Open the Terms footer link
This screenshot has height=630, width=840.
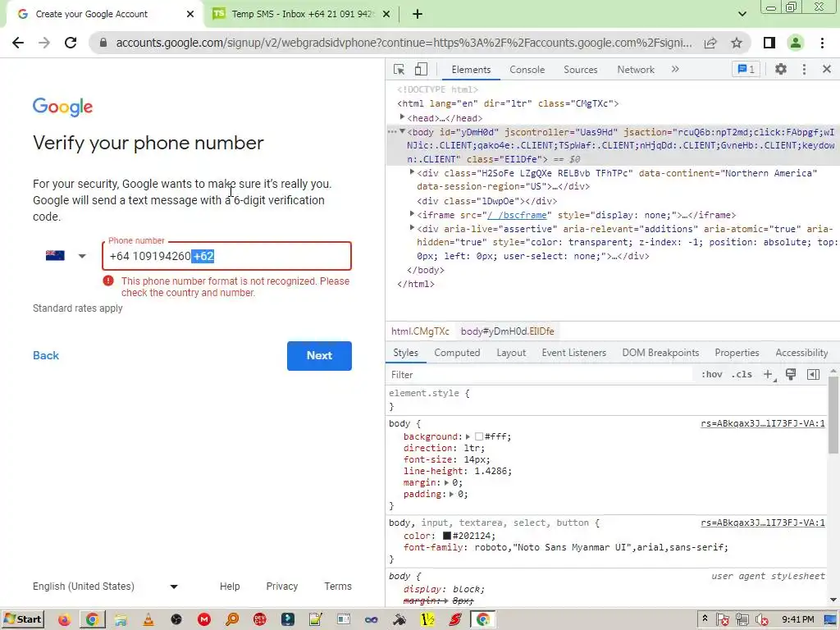(338, 587)
